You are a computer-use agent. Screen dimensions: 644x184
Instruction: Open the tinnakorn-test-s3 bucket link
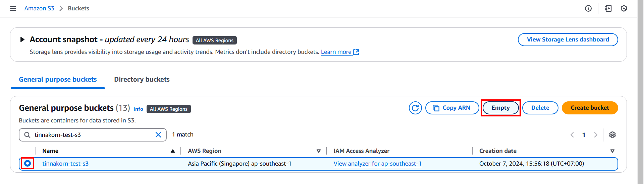point(65,164)
